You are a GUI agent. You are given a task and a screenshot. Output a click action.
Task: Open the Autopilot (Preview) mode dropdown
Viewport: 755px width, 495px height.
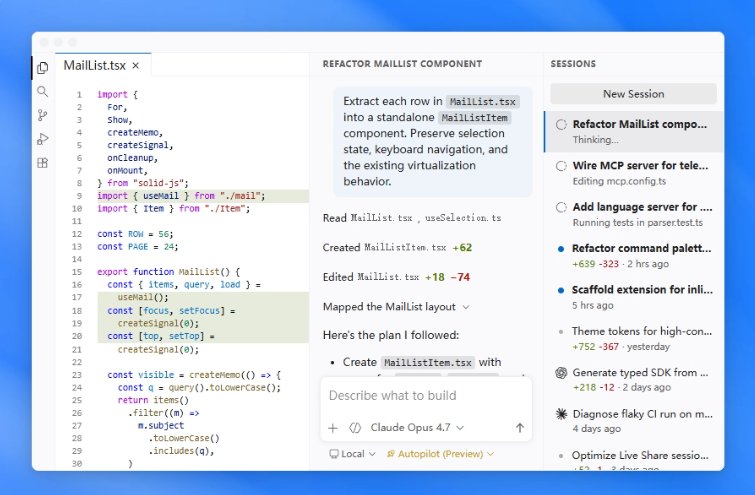440,454
